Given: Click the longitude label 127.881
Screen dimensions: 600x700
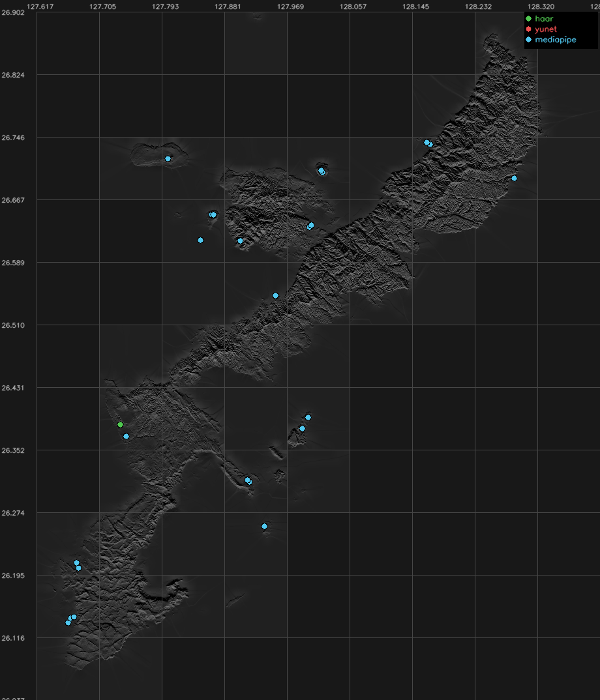Looking at the screenshot, I should (228, 7).
